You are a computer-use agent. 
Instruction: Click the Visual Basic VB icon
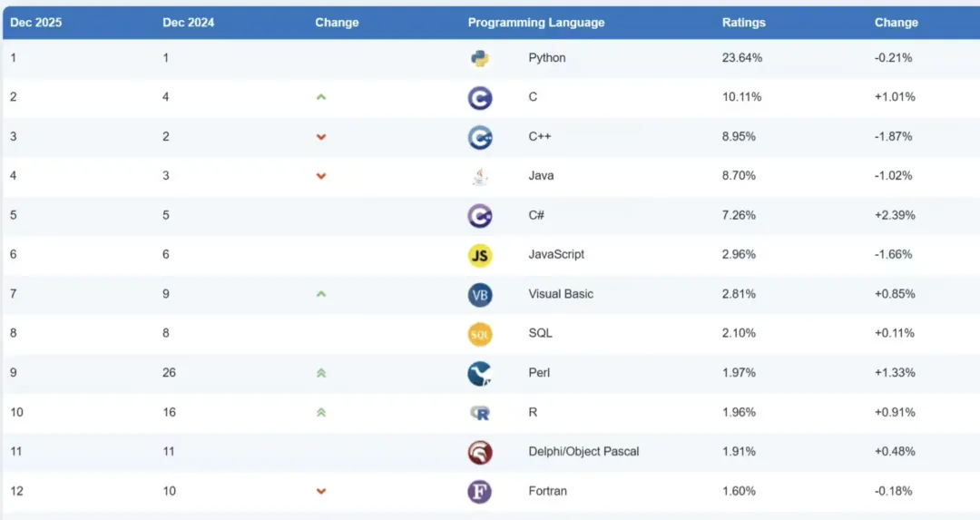click(480, 295)
